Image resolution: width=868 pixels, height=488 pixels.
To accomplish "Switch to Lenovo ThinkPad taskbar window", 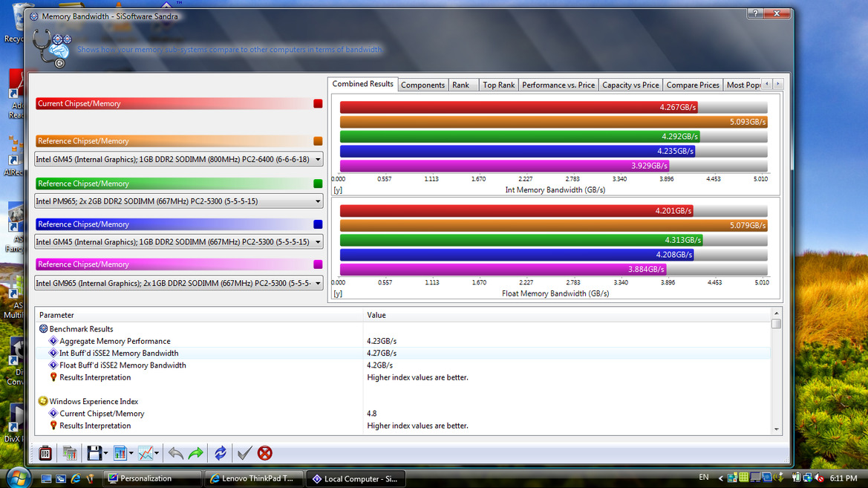I will pos(255,478).
